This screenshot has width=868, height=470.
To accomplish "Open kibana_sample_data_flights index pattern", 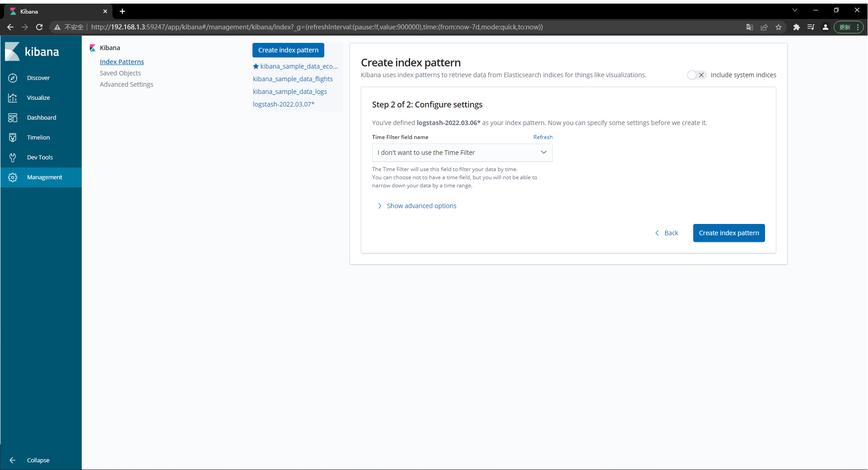I will coord(293,79).
